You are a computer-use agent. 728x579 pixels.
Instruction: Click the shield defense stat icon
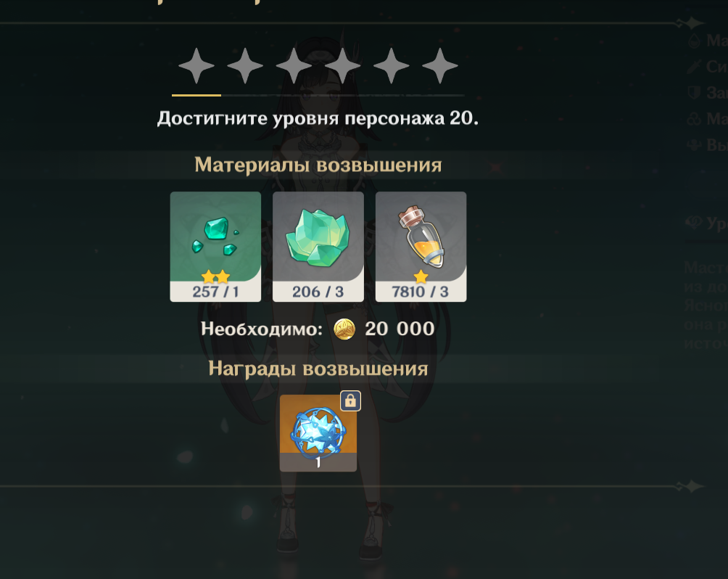pos(694,93)
